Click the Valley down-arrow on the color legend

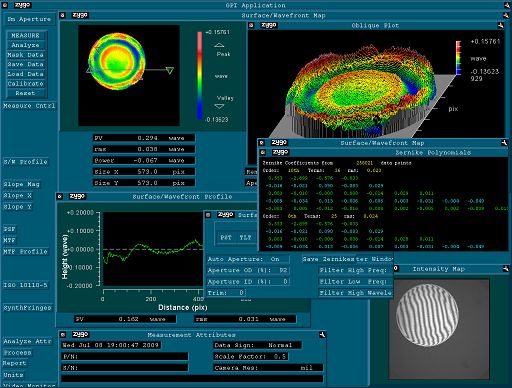point(219,106)
